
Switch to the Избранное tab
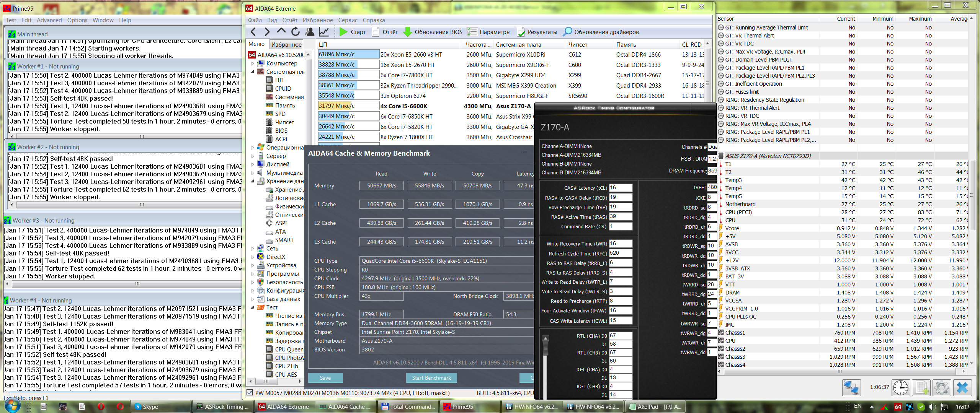(286, 44)
